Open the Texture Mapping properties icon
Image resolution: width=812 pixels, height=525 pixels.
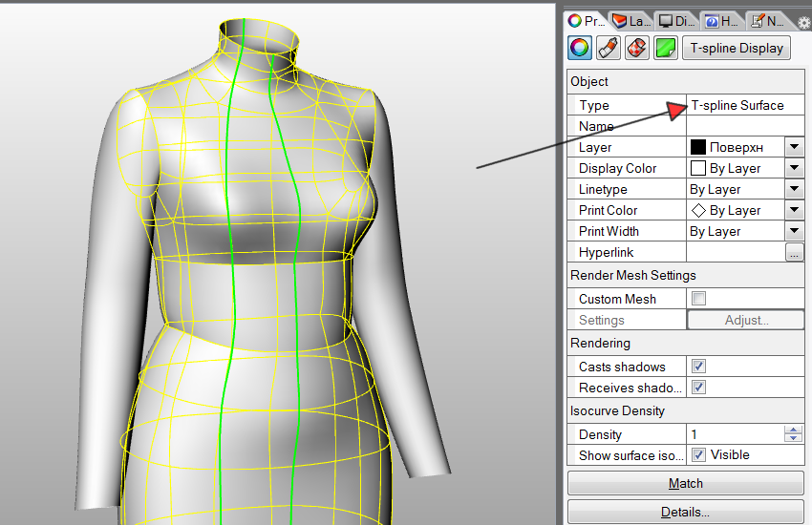(x=637, y=48)
